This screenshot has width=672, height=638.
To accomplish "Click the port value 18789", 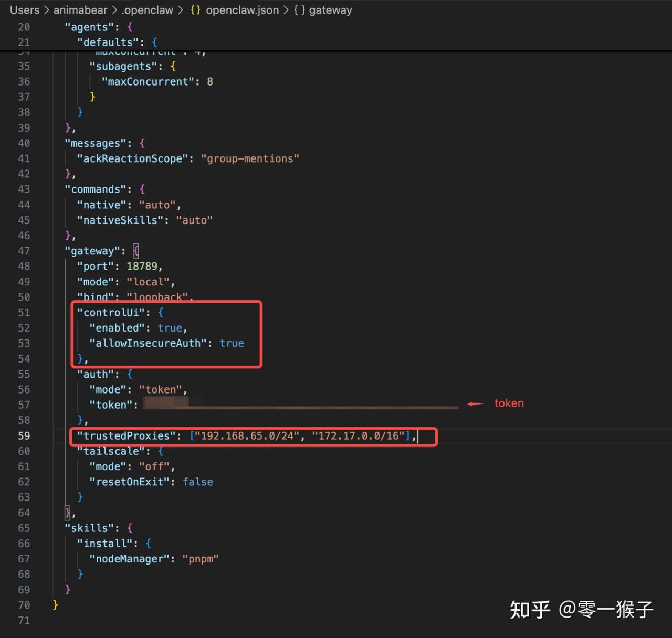I will coord(142,267).
